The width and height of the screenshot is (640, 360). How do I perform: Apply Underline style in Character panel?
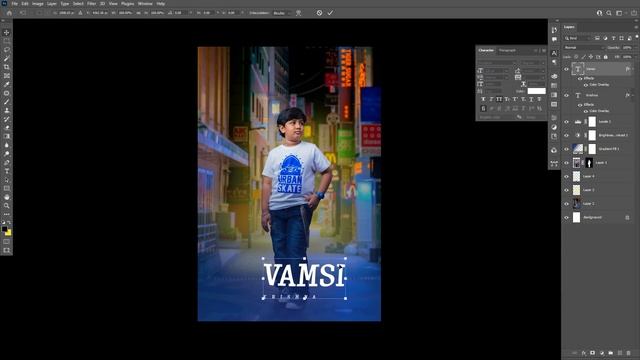click(531, 99)
